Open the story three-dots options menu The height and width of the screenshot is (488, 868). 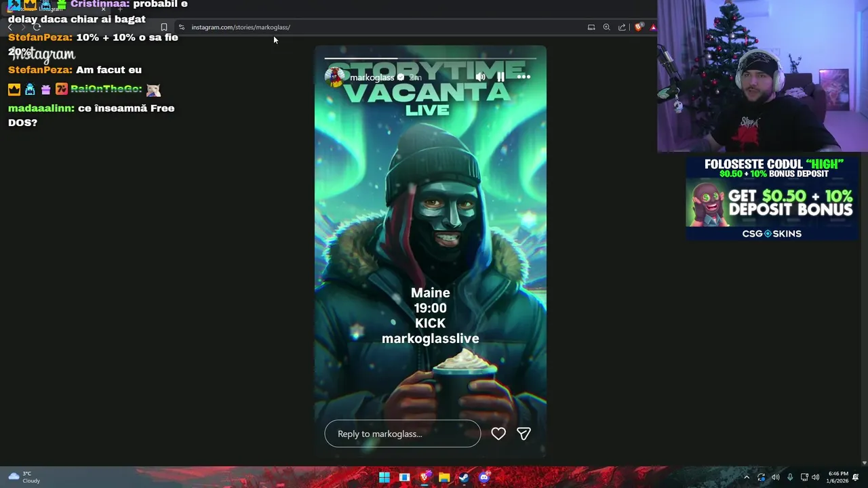pos(524,77)
